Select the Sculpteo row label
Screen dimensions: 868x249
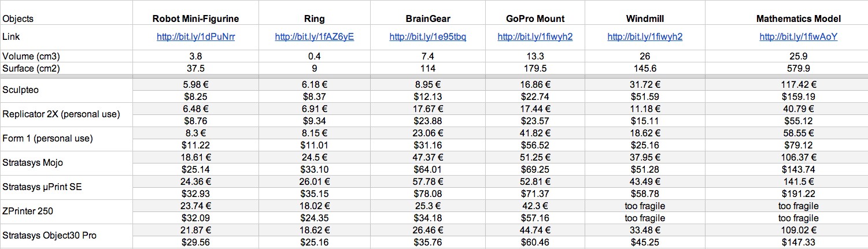21,90
